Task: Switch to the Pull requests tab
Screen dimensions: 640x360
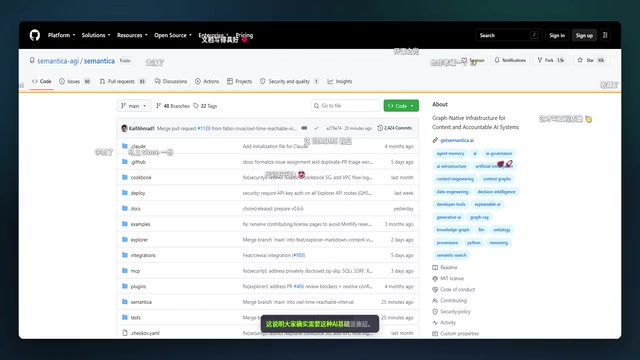Action: [x=122, y=81]
